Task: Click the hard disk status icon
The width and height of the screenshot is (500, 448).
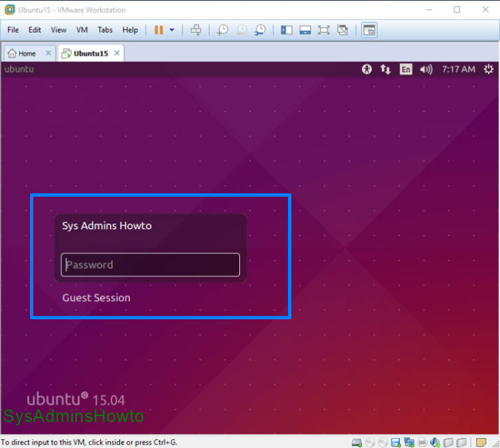Action: (357, 442)
